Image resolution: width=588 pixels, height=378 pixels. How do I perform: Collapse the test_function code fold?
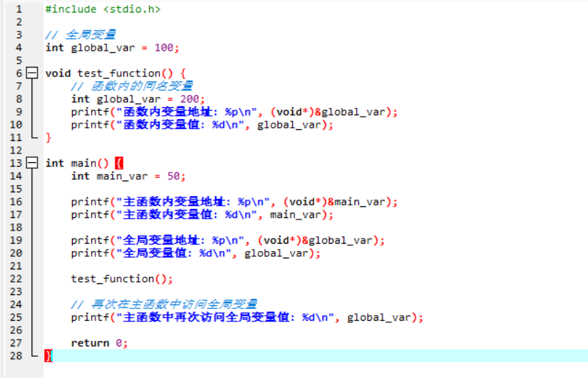tap(32, 73)
